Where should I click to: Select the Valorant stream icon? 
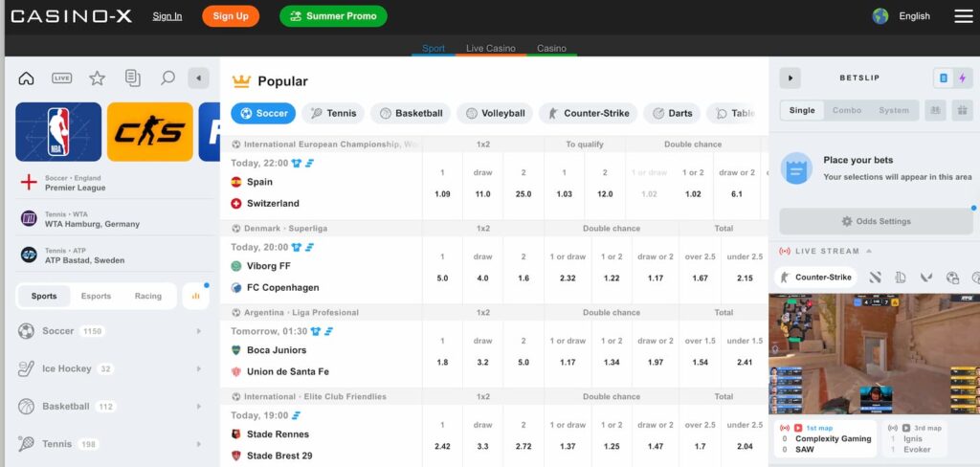[x=926, y=278]
